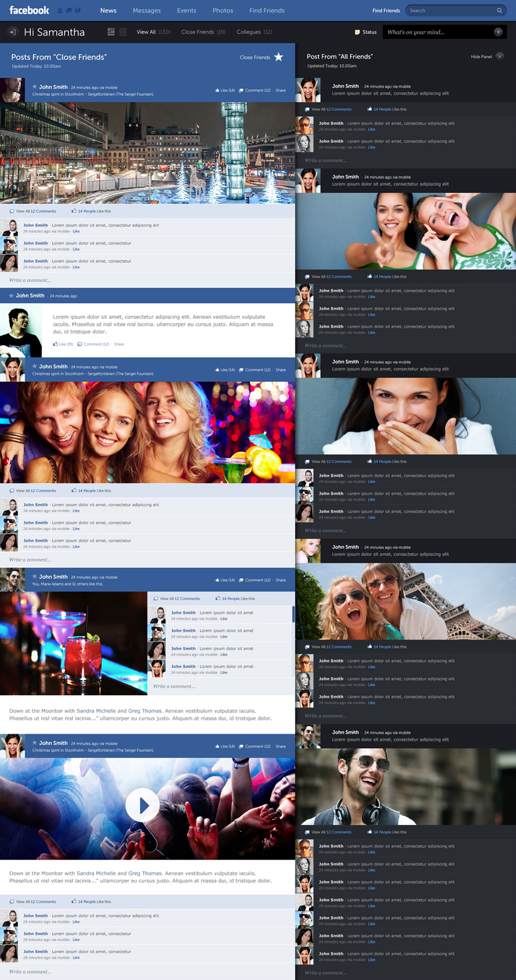Select the News tab
This screenshot has width=516, height=980.
coord(108,11)
